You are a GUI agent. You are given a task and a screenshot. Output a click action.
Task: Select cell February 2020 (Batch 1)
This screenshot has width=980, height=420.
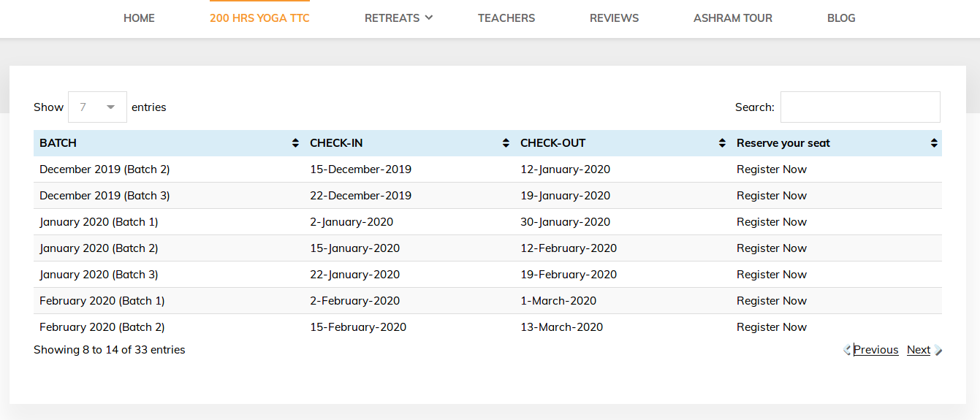click(x=102, y=301)
